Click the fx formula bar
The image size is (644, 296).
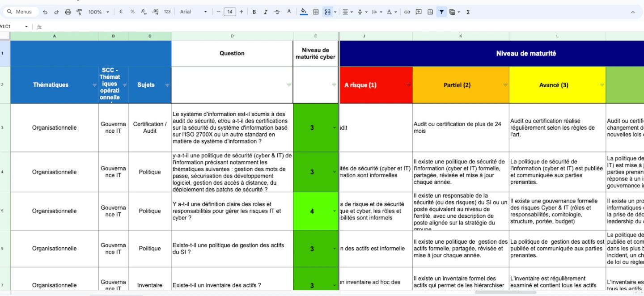340,27
